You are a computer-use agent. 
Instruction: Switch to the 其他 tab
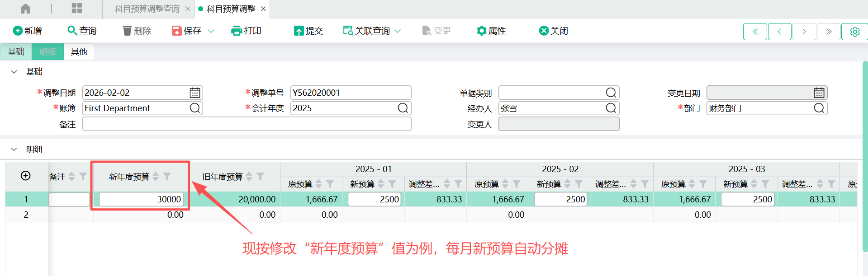tap(79, 52)
